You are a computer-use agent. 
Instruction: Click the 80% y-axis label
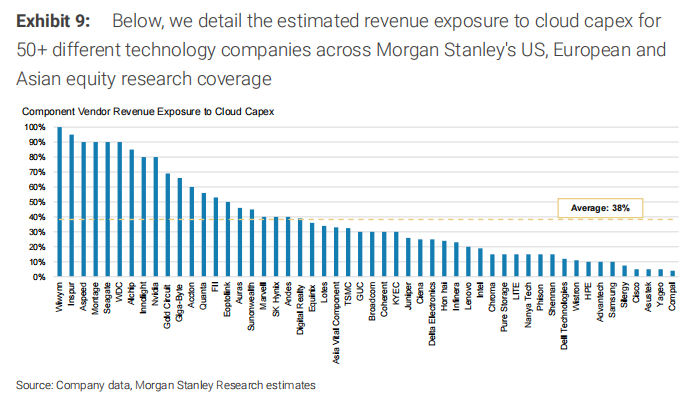(x=37, y=157)
